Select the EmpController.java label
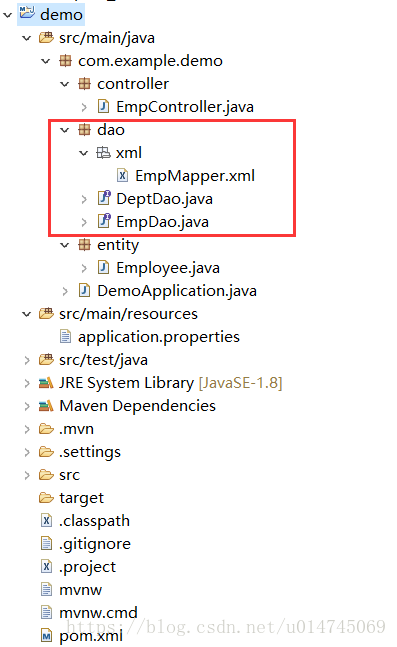The width and height of the screenshot is (397, 647). 185,107
